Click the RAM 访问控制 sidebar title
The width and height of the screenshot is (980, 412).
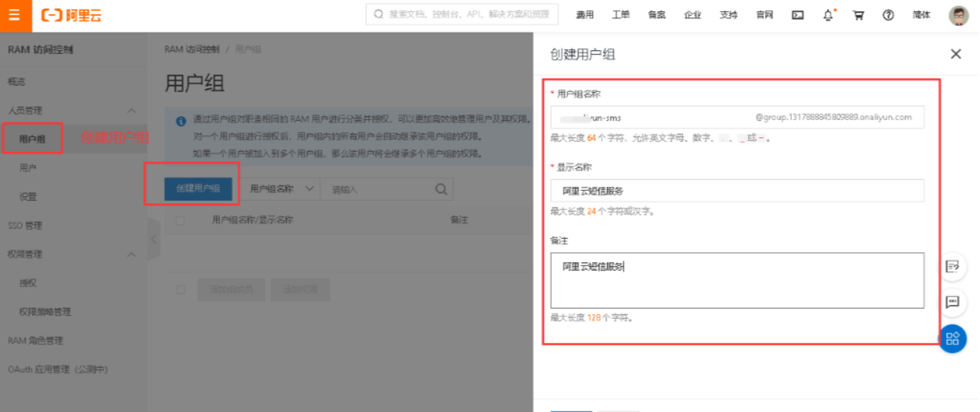[x=41, y=50]
